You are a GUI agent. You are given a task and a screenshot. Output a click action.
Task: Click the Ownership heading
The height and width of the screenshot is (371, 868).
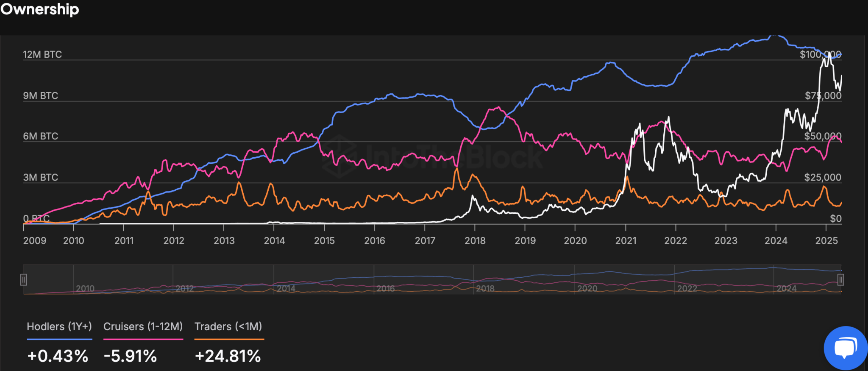40,9
